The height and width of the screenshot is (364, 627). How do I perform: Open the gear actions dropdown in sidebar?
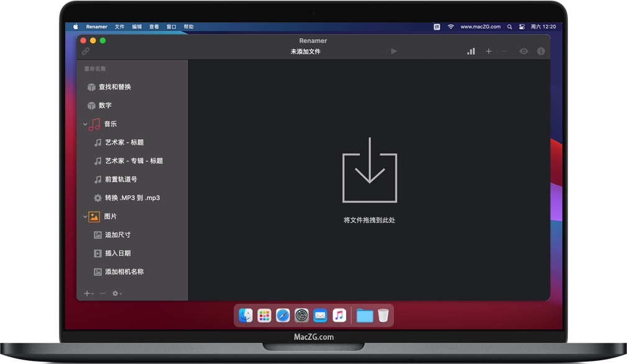pyautogui.click(x=117, y=293)
